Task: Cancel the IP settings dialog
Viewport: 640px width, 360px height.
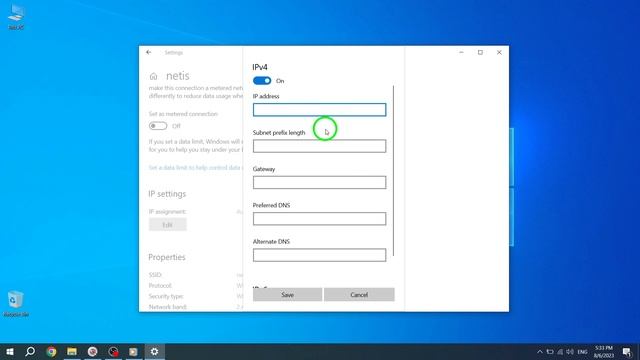Action: coord(359,295)
